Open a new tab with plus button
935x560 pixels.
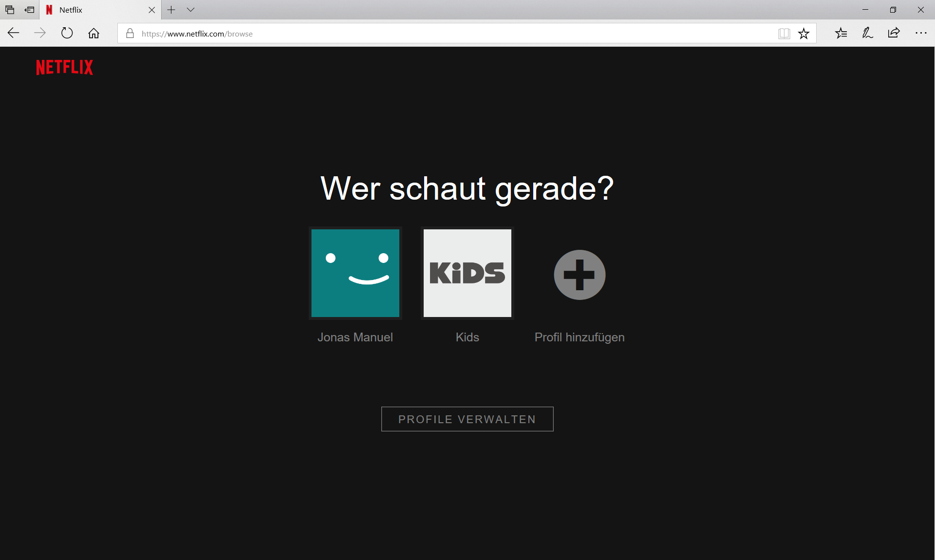point(171,10)
